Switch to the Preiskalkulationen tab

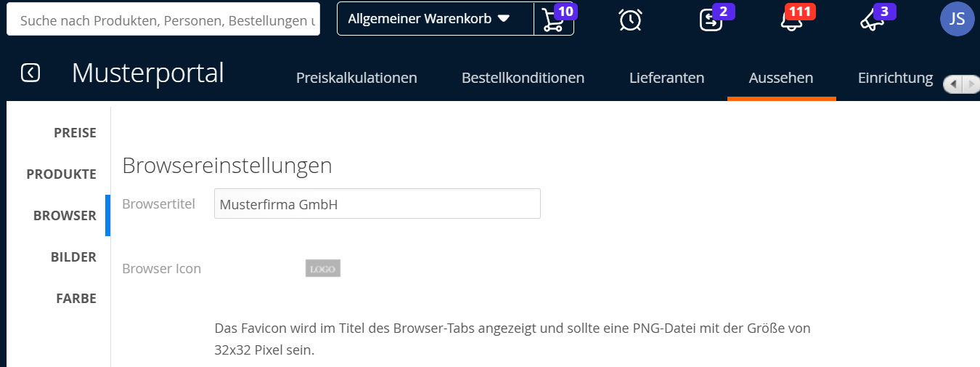pyautogui.click(x=356, y=78)
